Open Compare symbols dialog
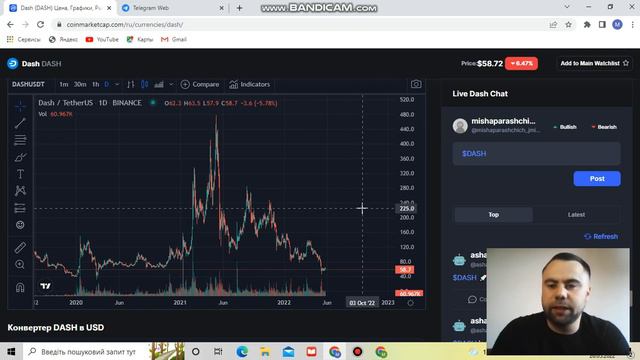Image resolution: width=640 pixels, height=360 pixels. tap(200, 84)
